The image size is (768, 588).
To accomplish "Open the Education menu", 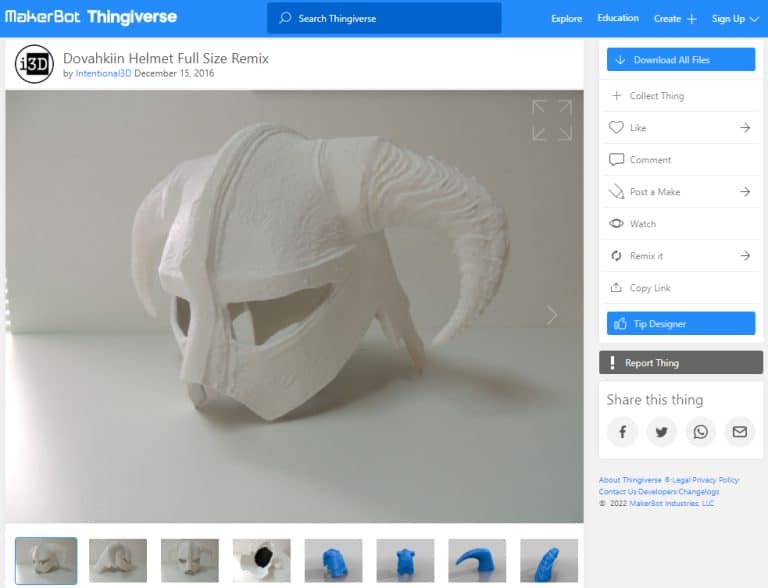I will tap(618, 18).
